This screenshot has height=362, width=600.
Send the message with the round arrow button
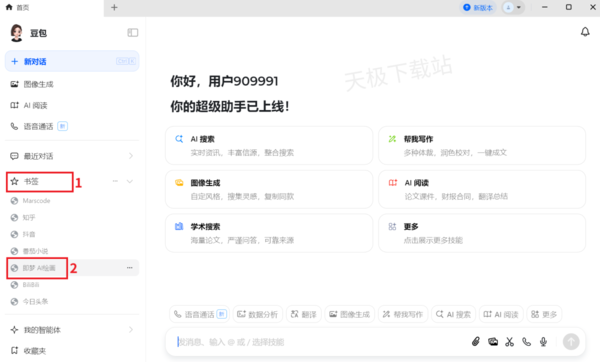pyautogui.click(x=571, y=341)
